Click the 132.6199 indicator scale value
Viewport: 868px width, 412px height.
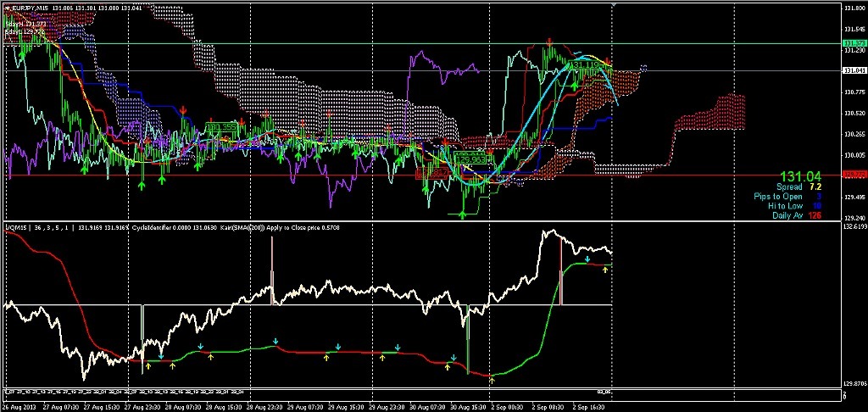pos(854,226)
